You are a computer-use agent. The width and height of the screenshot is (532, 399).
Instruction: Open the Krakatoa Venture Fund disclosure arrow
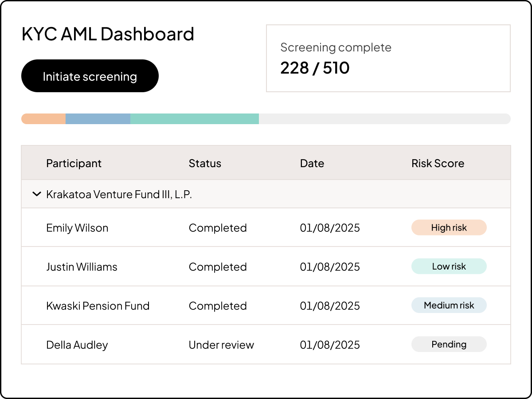click(x=37, y=194)
